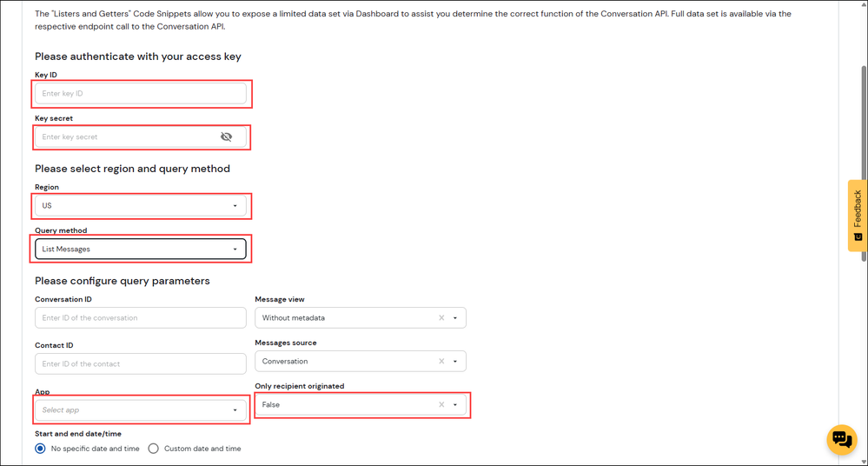Expand the Message view dropdown arrow
The height and width of the screenshot is (466, 868).
455,318
